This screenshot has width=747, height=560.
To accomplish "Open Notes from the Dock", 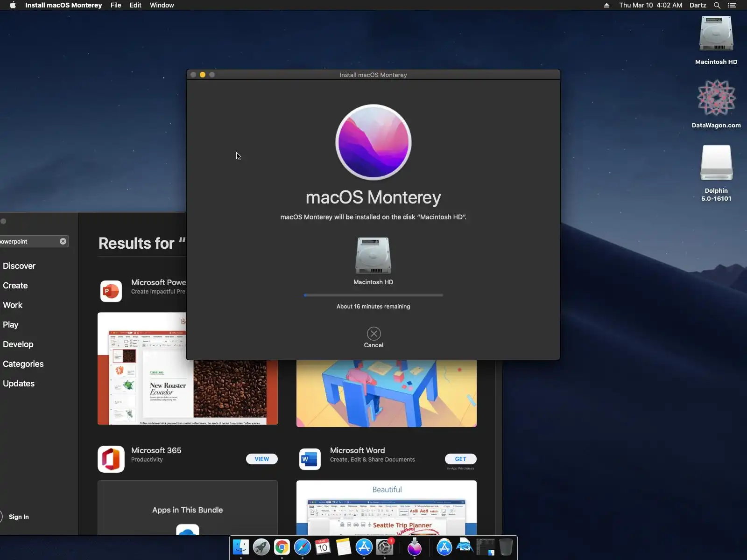I will pos(344,547).
